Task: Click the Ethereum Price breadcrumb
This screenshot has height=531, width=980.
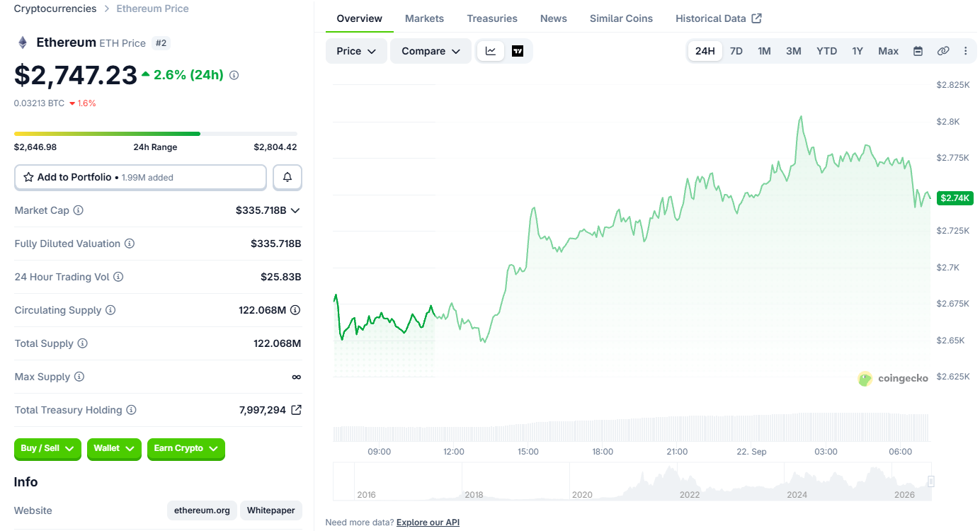Action: 153,8
